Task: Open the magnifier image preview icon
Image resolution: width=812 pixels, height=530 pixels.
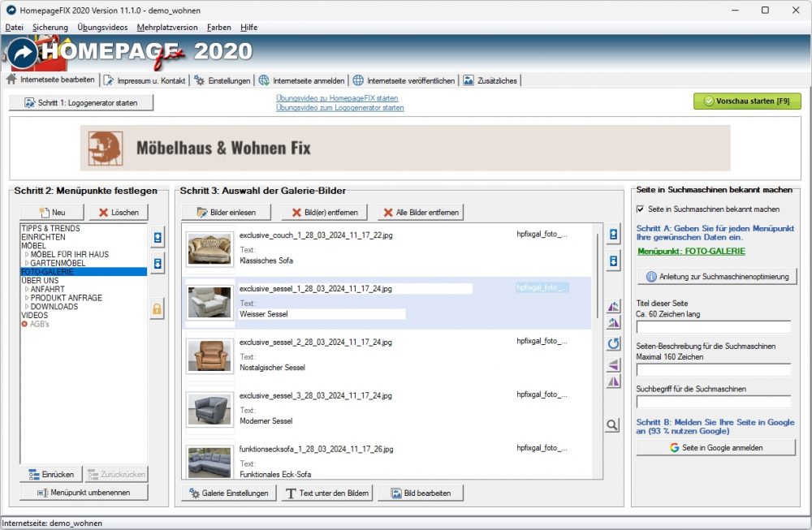Action: tap(612, 425)
